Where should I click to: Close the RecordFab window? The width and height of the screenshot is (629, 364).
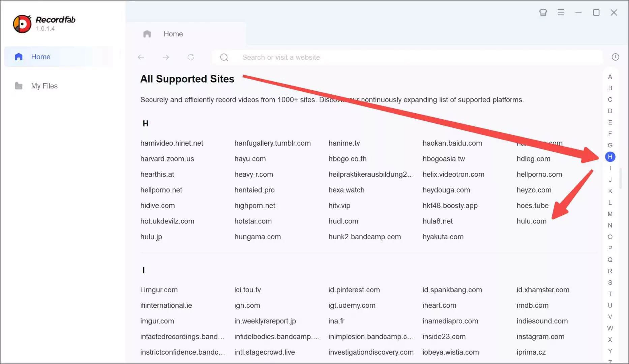tap(614, 12)
